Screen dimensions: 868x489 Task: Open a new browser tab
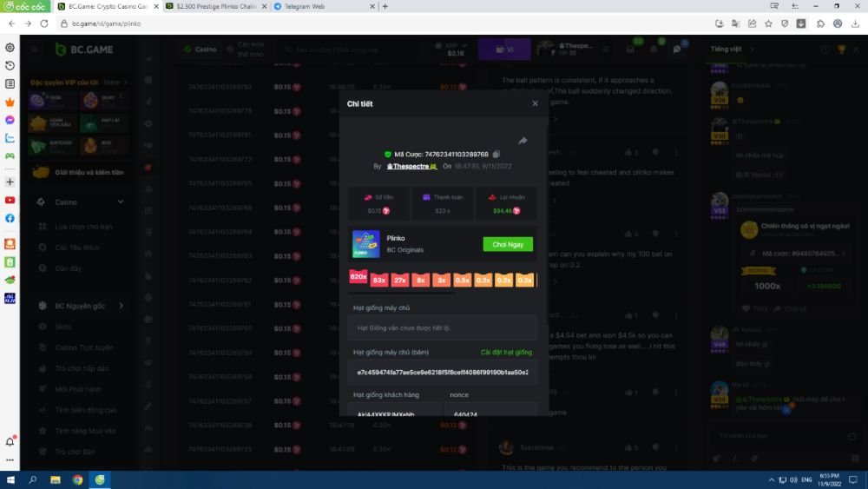pos(385,6)
